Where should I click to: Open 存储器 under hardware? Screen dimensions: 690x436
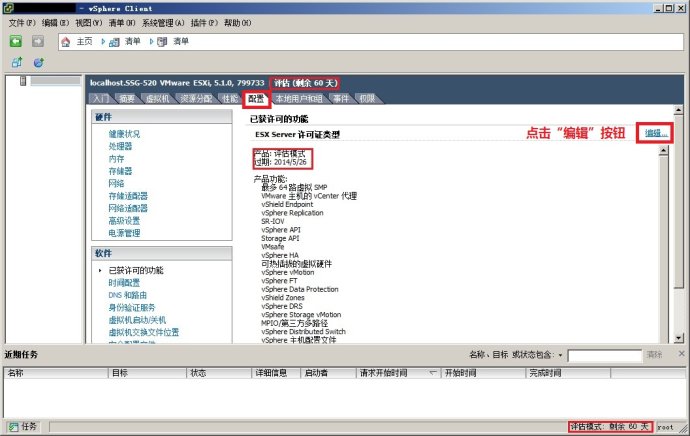click(120, 171)
